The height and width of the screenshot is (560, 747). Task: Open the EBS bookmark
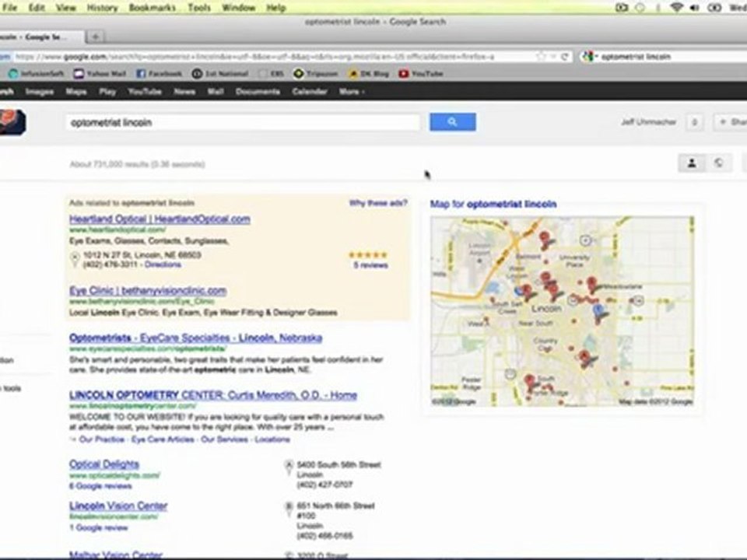272,74
